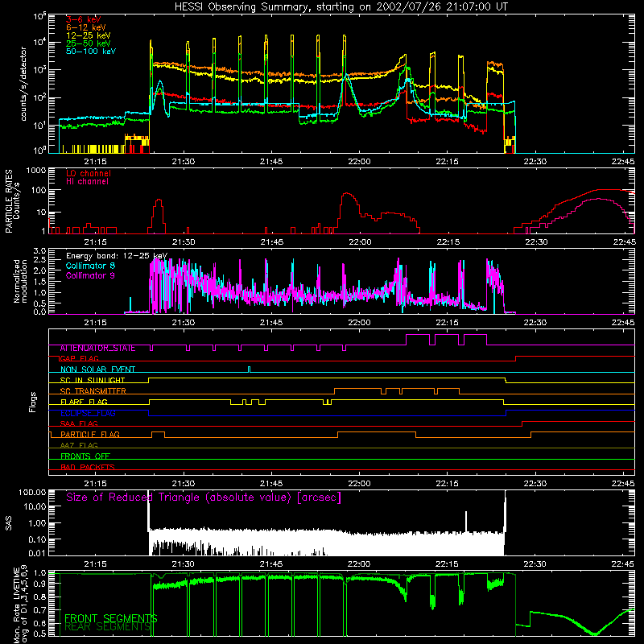
Task: Click the NON_SOLAR_EVENT flag label
Action: click(x=97, y=369)
